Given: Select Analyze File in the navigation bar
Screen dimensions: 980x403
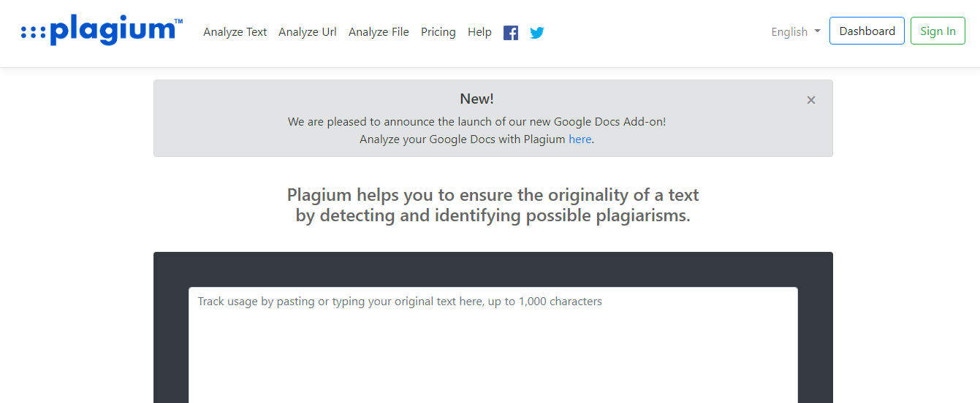Looking at the screenshot, I should pos(379,32).
